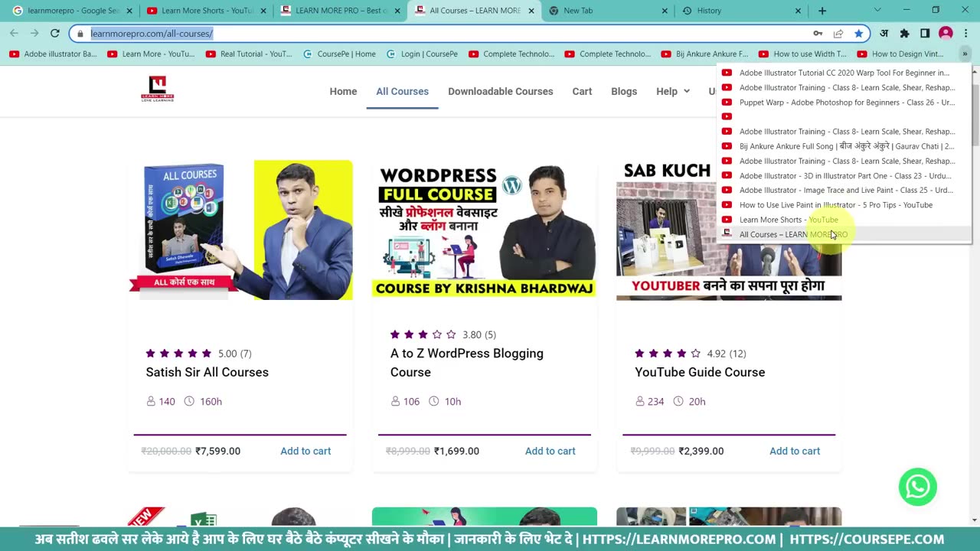This screenshot has width=980, height=551.
Task: Collapse the bookmarks overflow chevron
Action: (x=965, y=54)
